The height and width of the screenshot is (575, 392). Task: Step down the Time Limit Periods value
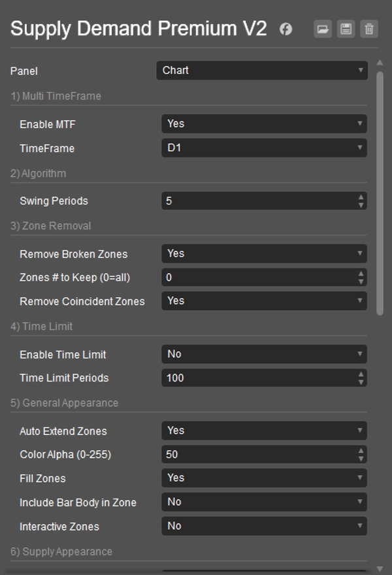click(x=361, y=381)
